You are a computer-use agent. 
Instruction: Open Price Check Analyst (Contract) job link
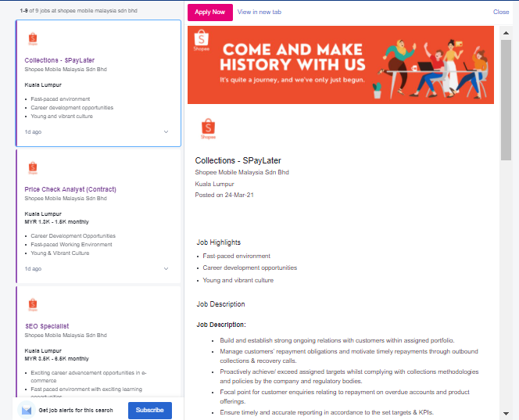70,189
